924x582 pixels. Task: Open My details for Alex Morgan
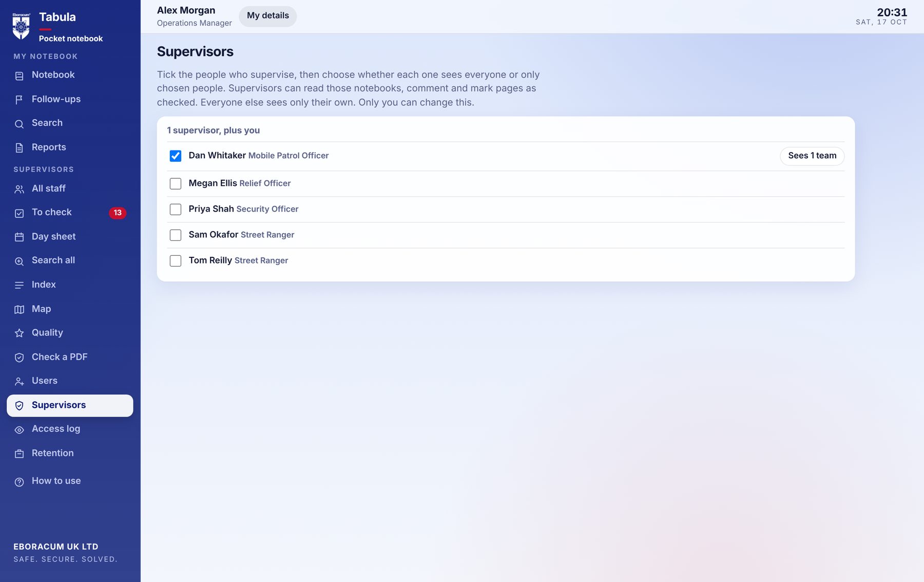coord(268,16)
